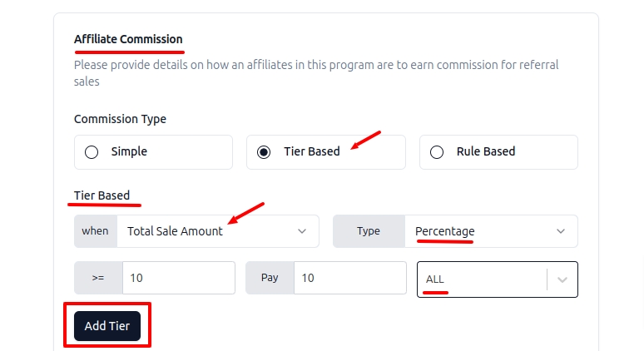Click the Affiliate Commission heading
Viewport: 644px width, 351px height.
pyautogui.click(x=128, y=39)
